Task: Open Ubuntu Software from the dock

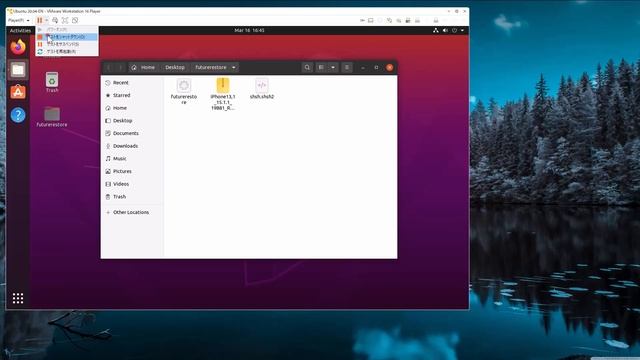Action: 18,92
